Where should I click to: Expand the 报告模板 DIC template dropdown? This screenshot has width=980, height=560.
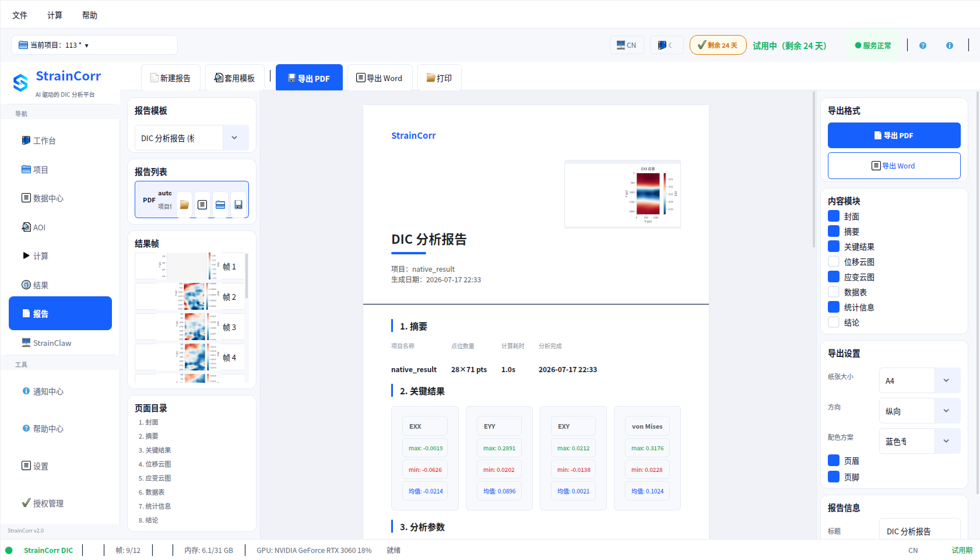[192, 138]
